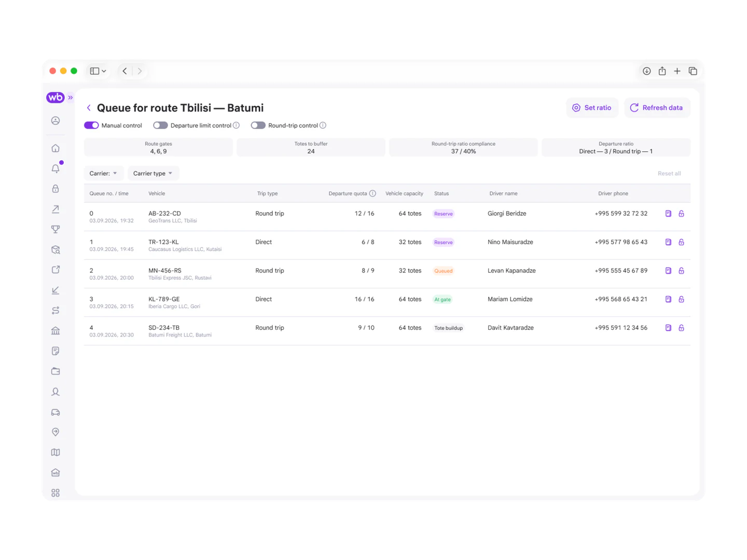747x560 pixels.
Task: Open the Carrier filter dropdown
Action: tap(103, 173)
